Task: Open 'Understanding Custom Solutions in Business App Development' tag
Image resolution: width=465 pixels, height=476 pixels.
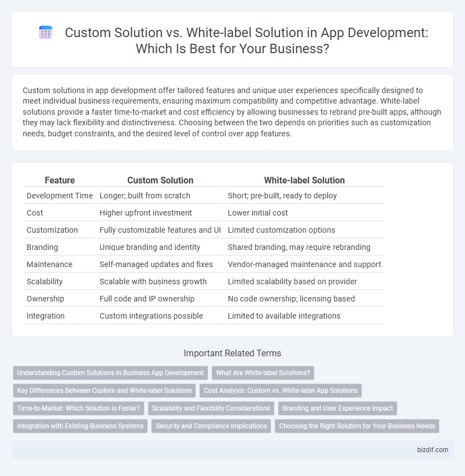Action: coord(110,373)
